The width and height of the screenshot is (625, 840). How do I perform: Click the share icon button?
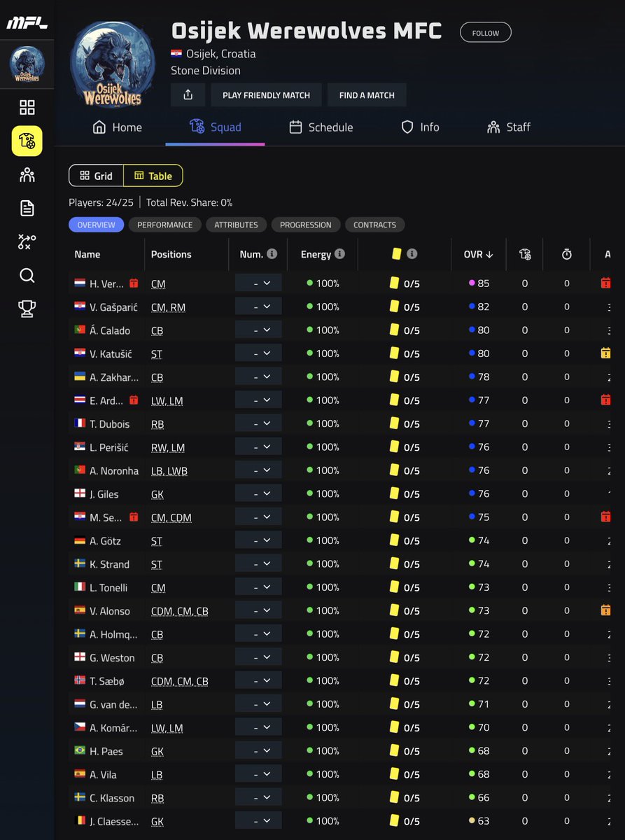click(188, 94)
